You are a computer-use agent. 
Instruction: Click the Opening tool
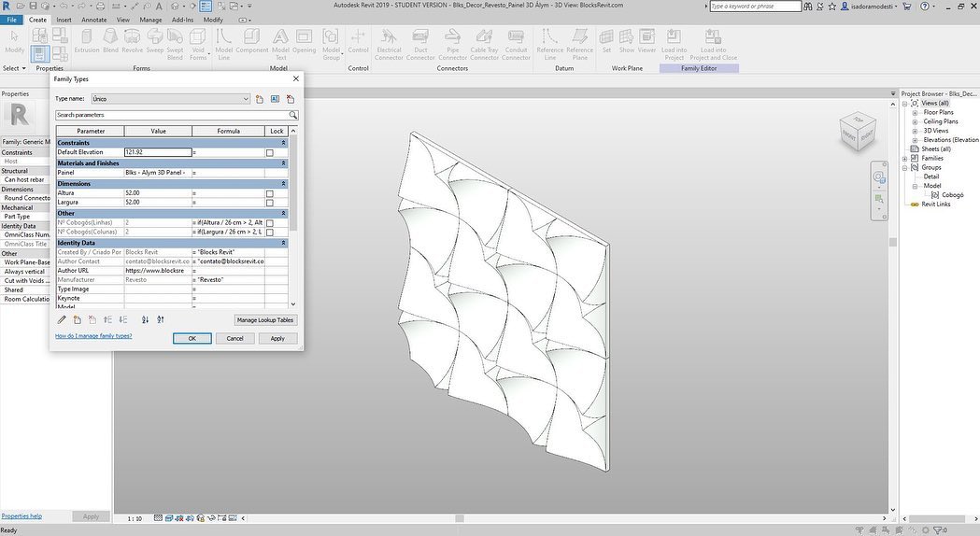click(x=305, y=41)
